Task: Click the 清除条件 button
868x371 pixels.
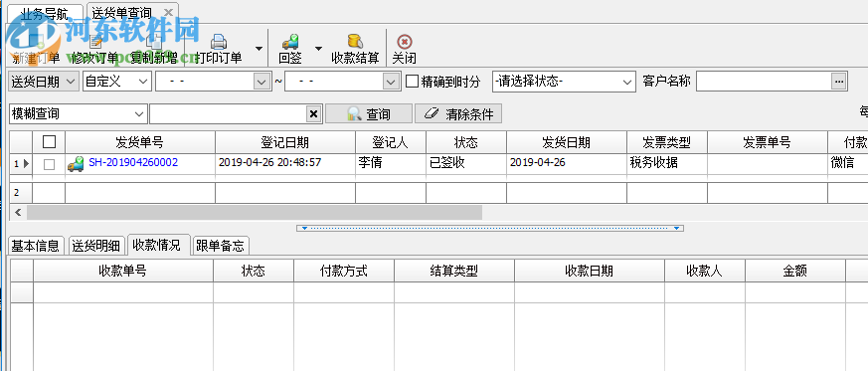Action: [x=458, y=114]
